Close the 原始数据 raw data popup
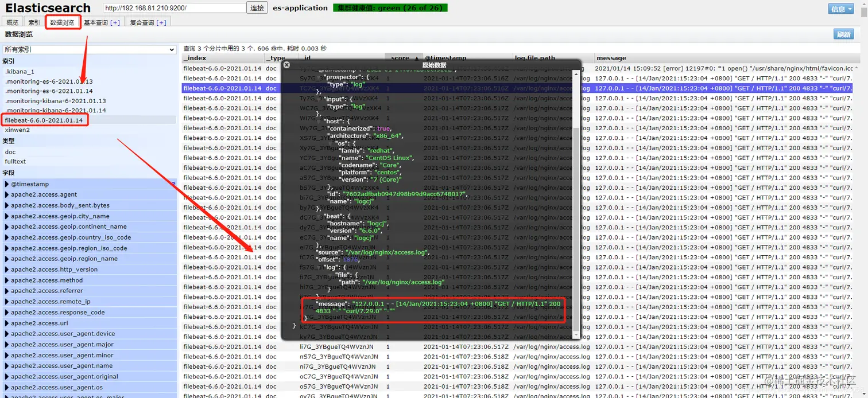 coord(286,65)
